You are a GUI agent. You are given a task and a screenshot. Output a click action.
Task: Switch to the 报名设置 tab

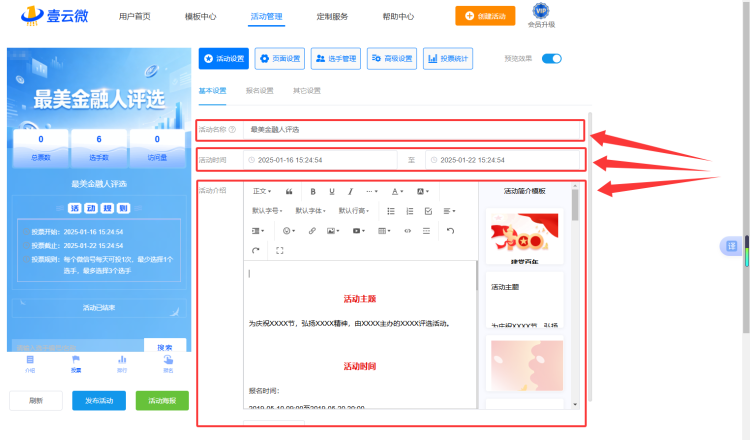point(259,90)
